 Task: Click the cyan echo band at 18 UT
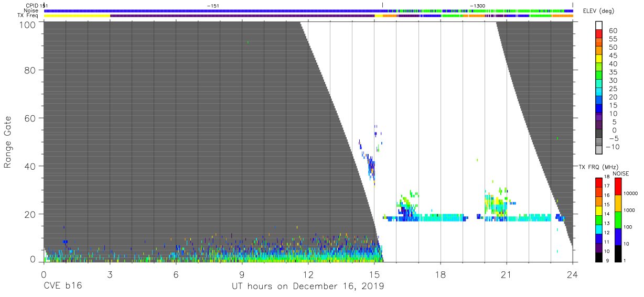pyautogui.click(x=441, y=217)
